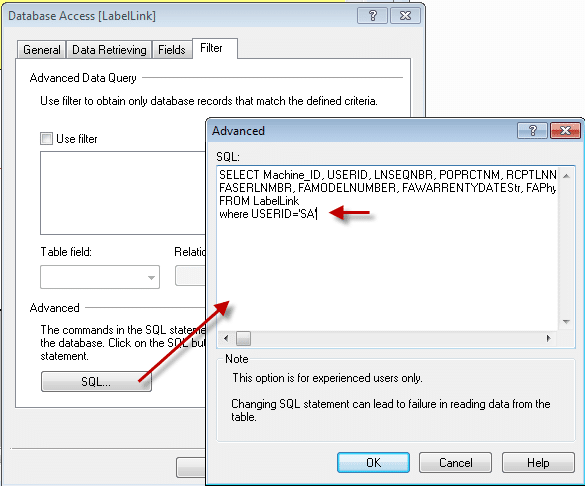Close the Advanced SQL dialog
The image size is (585, 486).
click(565, 131)
